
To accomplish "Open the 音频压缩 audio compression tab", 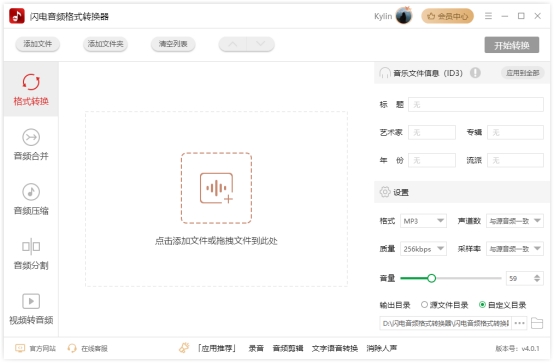I will [x=31, y=199].
